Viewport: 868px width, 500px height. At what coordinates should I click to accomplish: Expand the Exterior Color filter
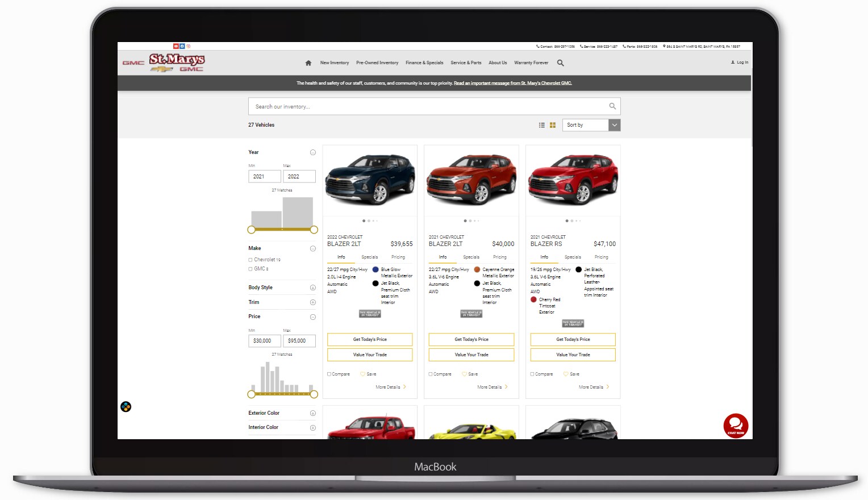pos(312,413)
